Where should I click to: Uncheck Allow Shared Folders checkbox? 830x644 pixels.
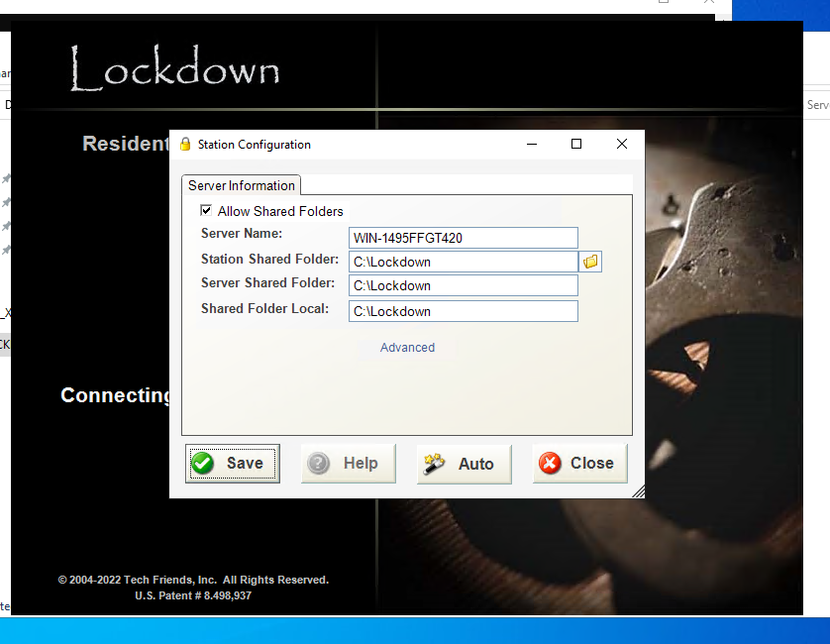click(x=206, y=210)
